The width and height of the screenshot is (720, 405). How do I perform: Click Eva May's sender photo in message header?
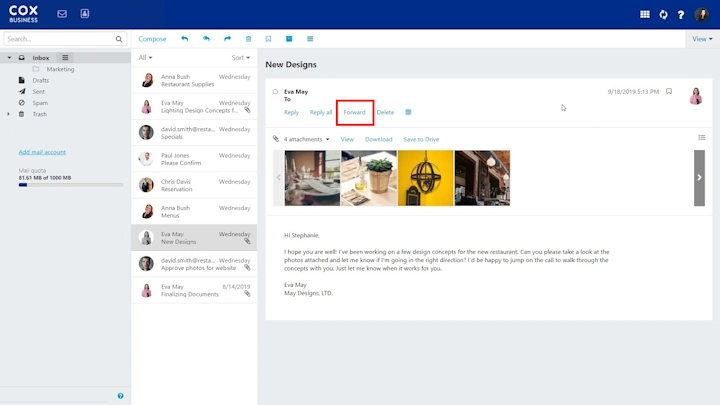[696, 96]
